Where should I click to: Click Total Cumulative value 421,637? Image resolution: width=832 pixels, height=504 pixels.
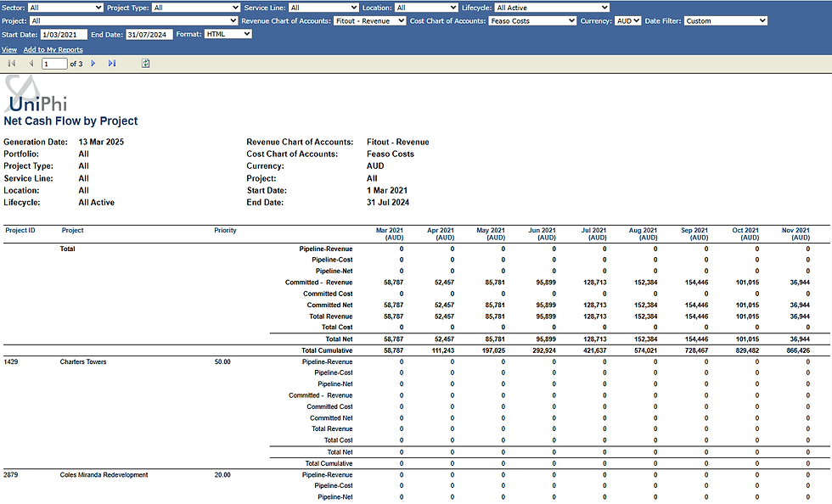tap(595, 350)
